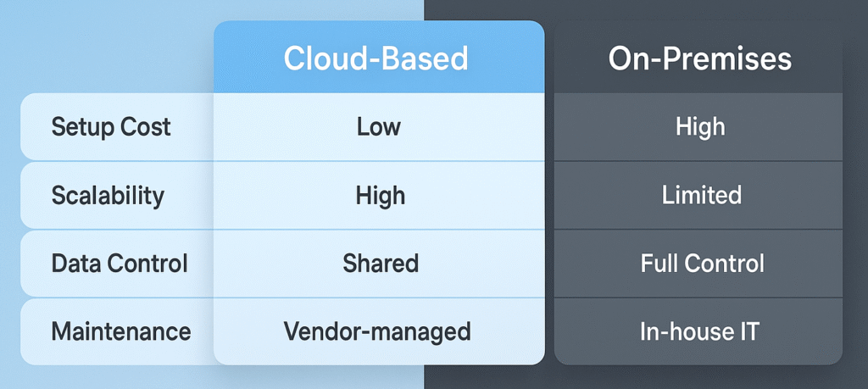
Task: Select the Shared cell in Data Control
Action: [379, 264]
